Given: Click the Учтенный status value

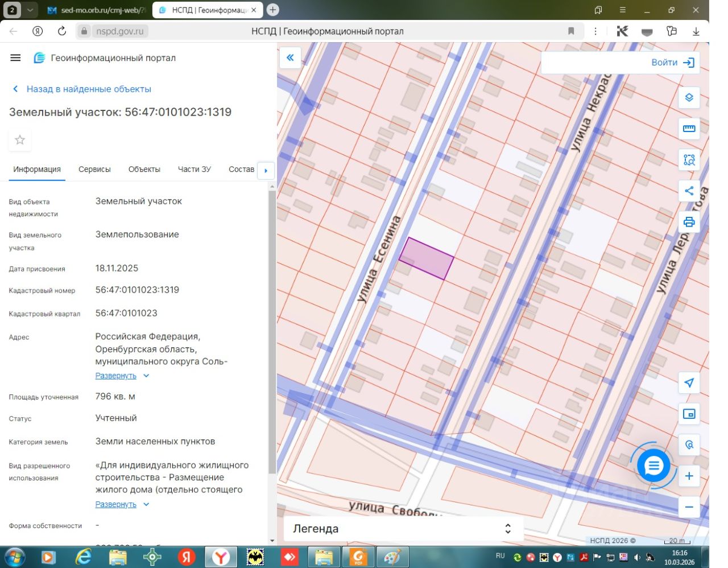Looking at the screenshot, I should [116, 418].
